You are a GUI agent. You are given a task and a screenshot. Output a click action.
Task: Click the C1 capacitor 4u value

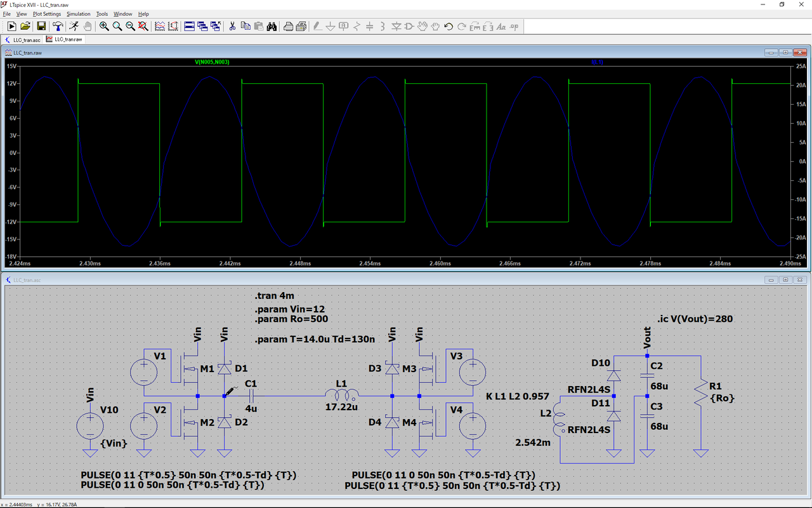(x=251, y=409)
